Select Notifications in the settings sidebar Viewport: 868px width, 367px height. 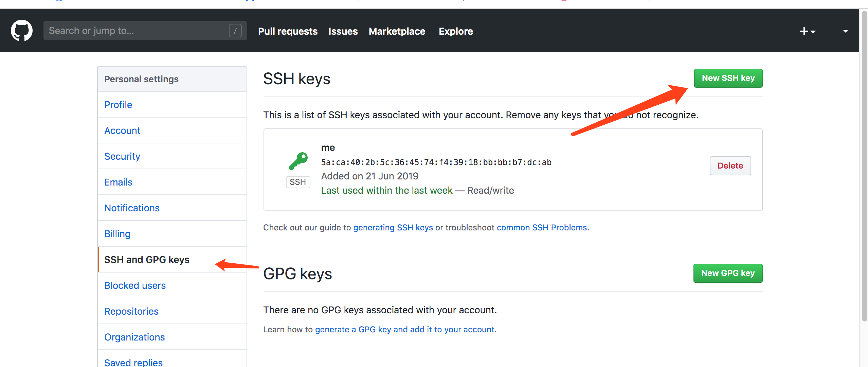132,208
